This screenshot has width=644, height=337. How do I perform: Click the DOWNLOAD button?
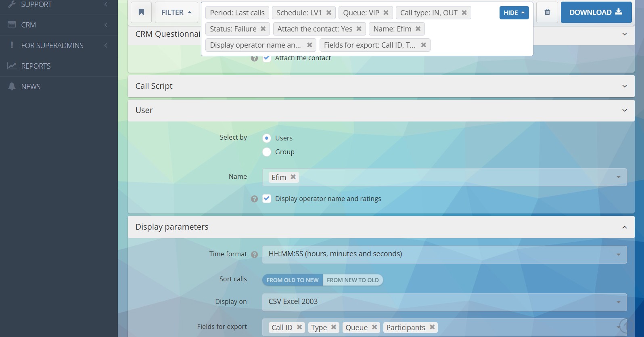click(x=596, y=12)
